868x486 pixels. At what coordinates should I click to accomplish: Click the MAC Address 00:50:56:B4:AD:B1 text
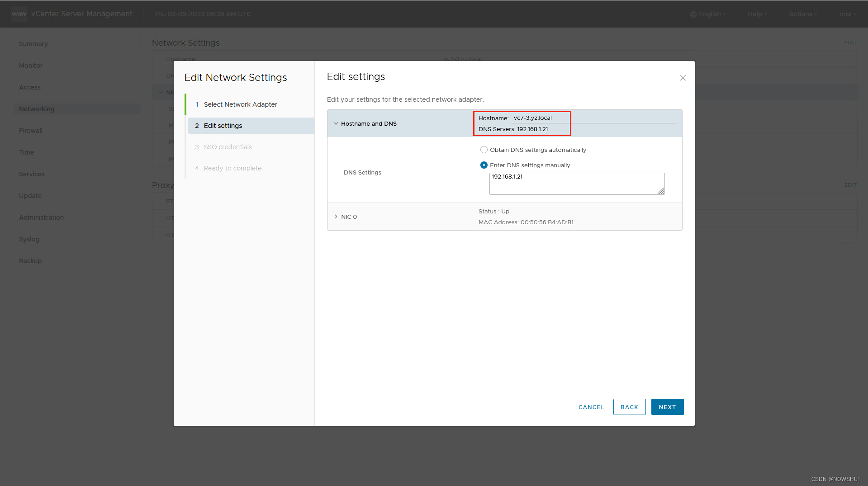pyautogui.click(x=526, y=222)
